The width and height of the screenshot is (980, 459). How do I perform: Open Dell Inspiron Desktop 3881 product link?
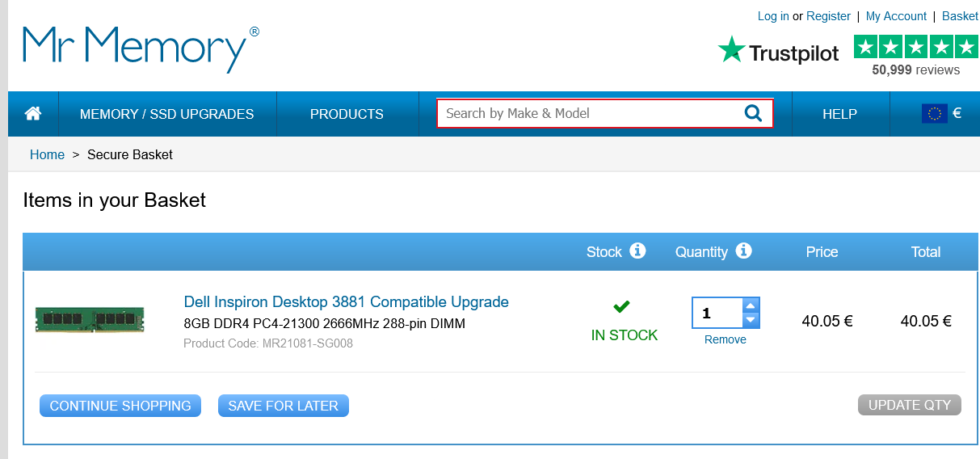point(347,302)
